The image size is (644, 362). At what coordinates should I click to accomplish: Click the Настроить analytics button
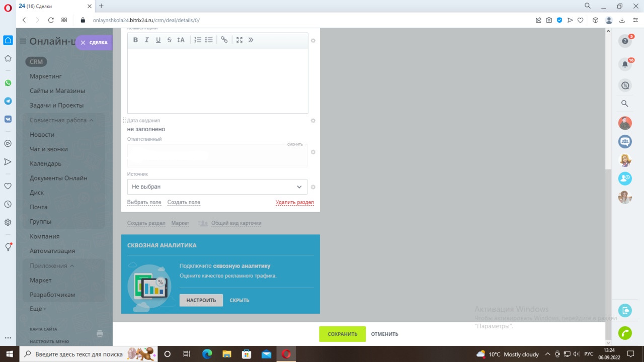pyautogui.click(x=201, y=300)
